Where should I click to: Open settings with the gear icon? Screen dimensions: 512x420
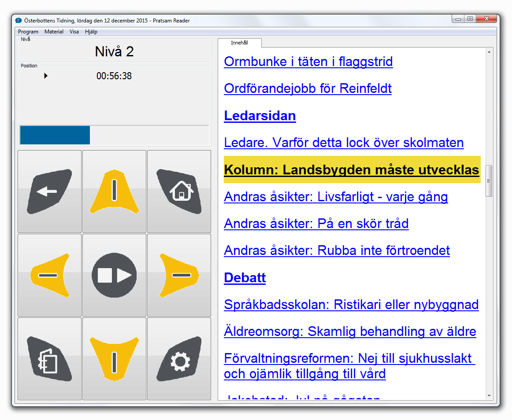point(179,359)
